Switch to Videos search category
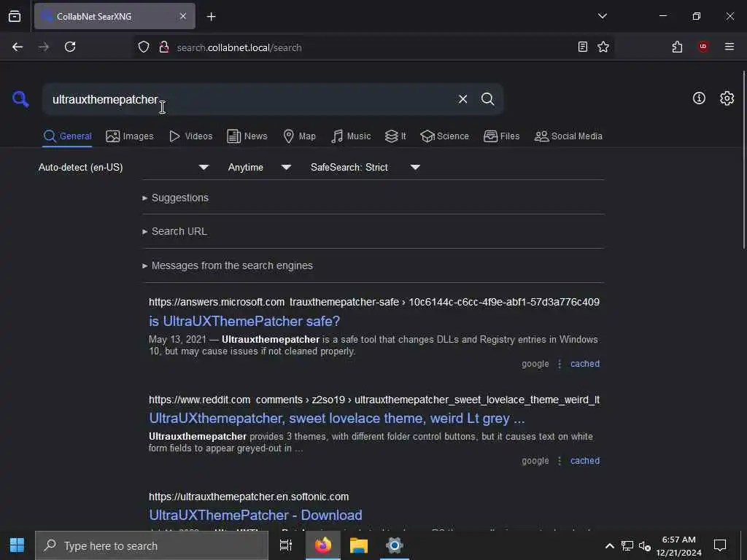The height and width of the screenshot is (560, 747). click(190, 136)
